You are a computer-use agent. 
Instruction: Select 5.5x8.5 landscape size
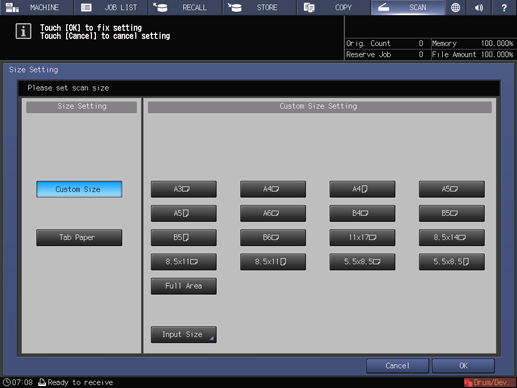pos(362,262)
